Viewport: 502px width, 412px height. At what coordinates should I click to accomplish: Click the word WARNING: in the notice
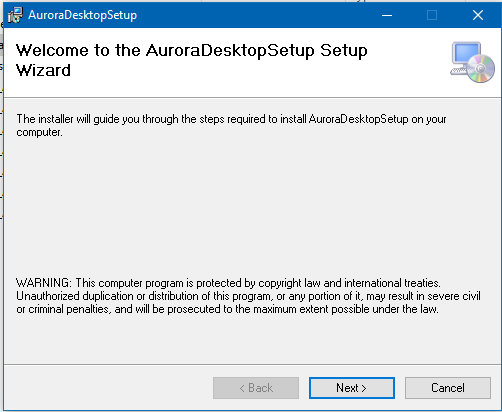44,283
